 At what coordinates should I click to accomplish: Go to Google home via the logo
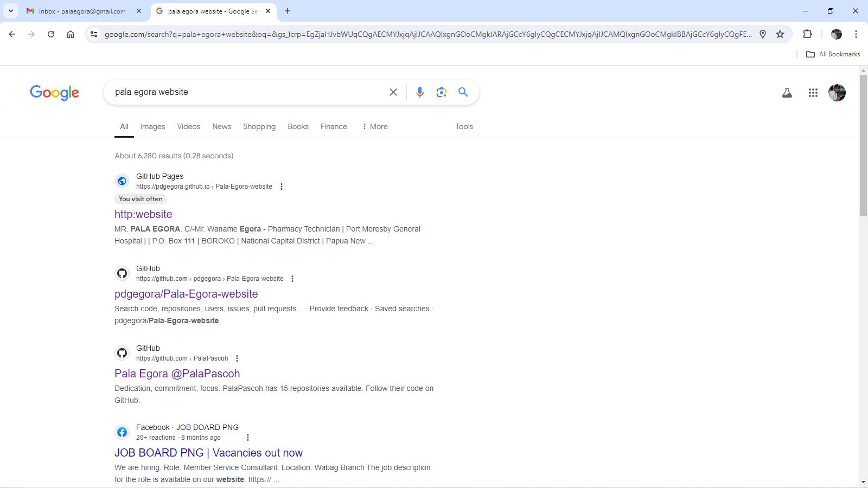pyautogui.click(x=54, y=93)
